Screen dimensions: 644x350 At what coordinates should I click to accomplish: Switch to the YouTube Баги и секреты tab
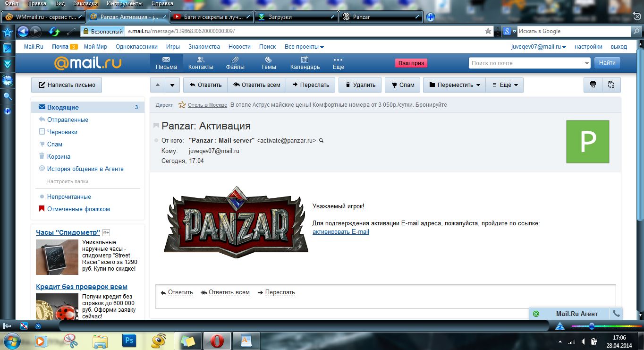point(212,17)
